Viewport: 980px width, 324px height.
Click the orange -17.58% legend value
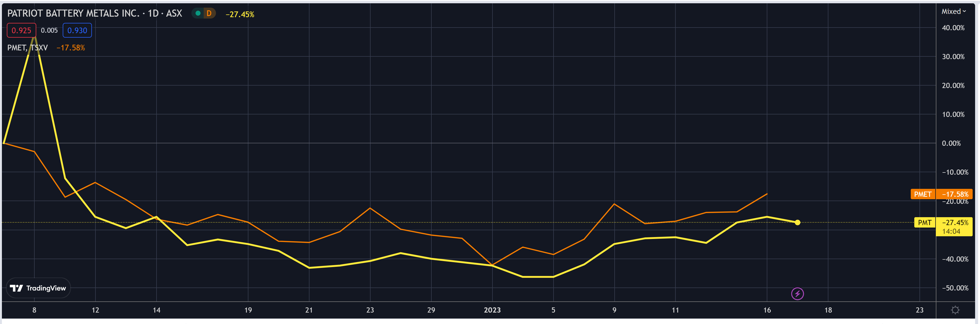71,48
